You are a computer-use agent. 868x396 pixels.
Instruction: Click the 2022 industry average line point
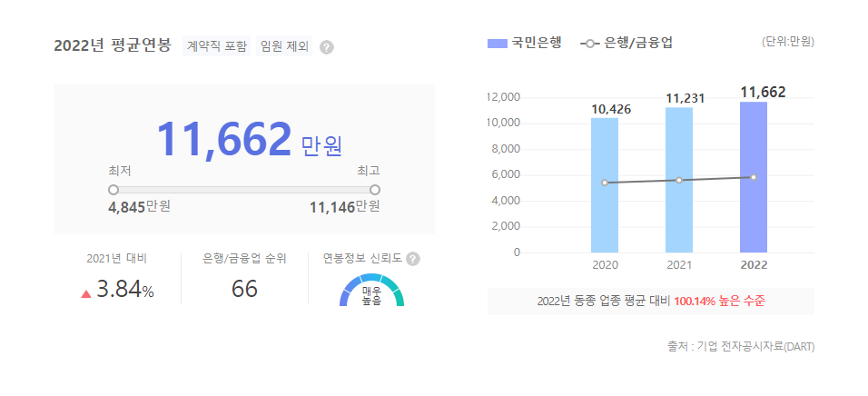click(x=754, y=177)
